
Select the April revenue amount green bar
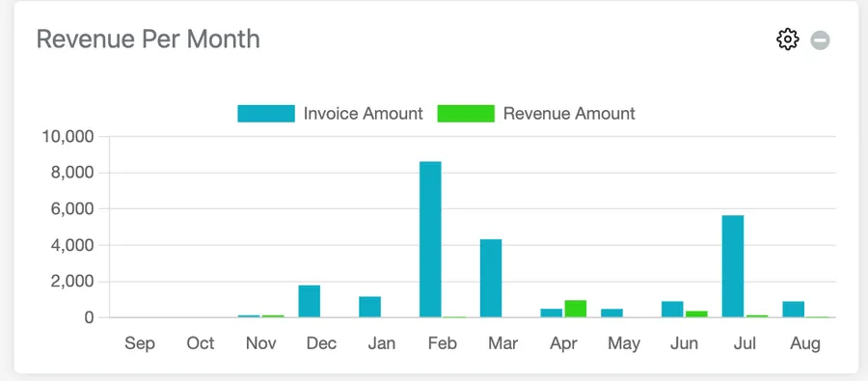pyautogui.click(x=576, y=309)
